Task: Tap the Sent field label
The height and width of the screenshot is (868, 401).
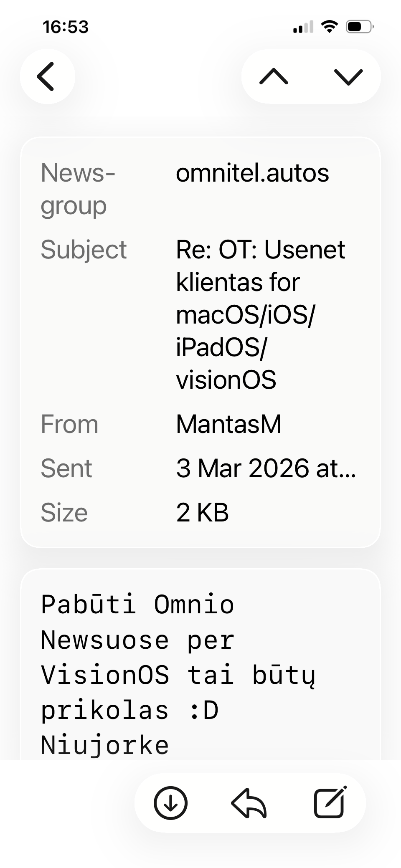Action: (66, 468)
